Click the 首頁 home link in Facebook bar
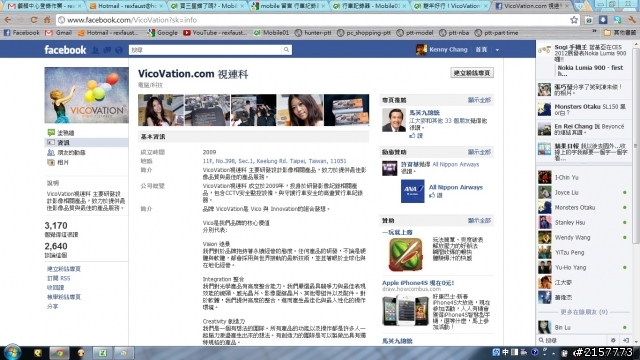This screenshot has width=640, height=360. coord(481,50)
